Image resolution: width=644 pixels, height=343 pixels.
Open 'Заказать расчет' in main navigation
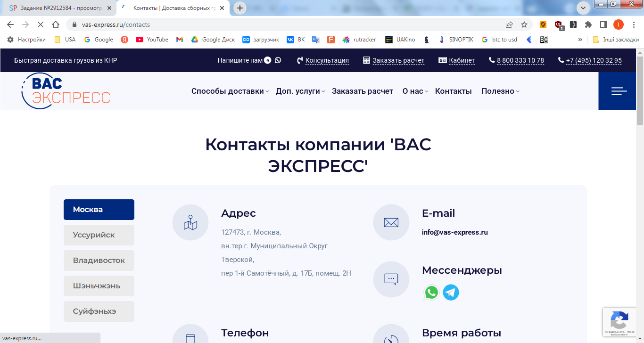[363, 91]
